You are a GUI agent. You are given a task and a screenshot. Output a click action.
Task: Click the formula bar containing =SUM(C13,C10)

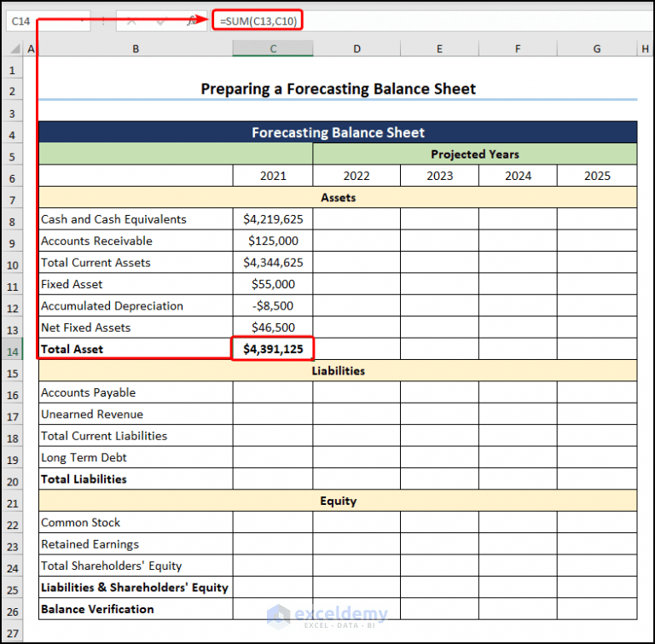point(432,20)
